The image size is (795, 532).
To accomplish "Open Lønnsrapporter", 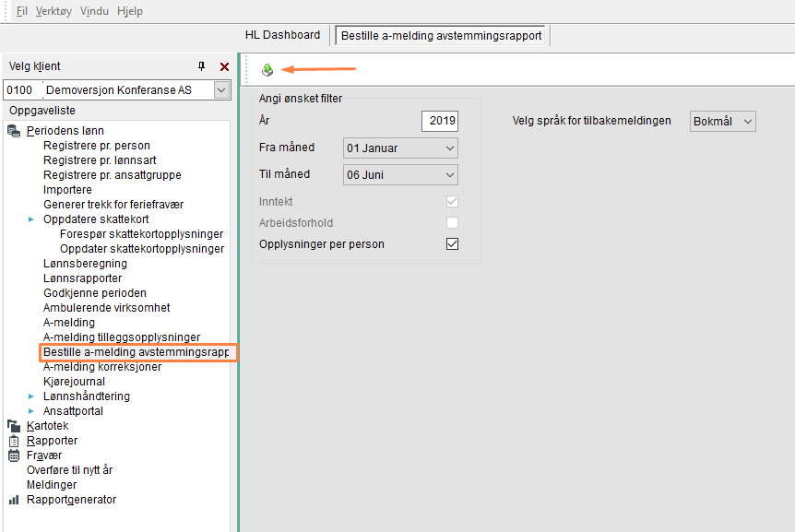I will click(x=82, y=278).
